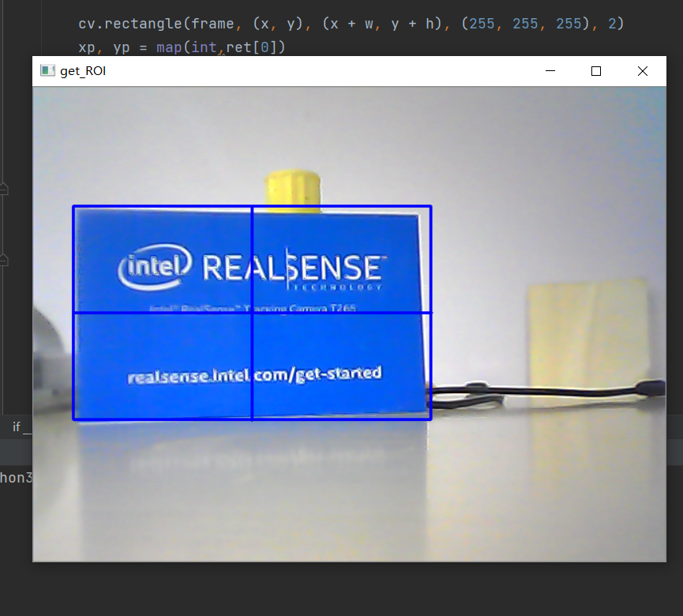This screenshot has width=683, height=616.
Task: Click the get_ROI title text
Action: [83, 71]
